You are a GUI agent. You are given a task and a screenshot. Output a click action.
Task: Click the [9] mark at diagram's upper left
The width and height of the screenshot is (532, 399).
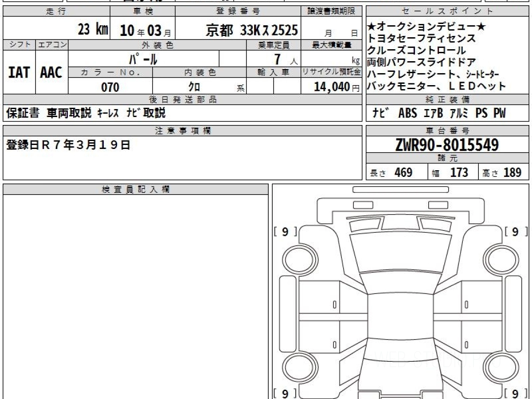[285, 231]
